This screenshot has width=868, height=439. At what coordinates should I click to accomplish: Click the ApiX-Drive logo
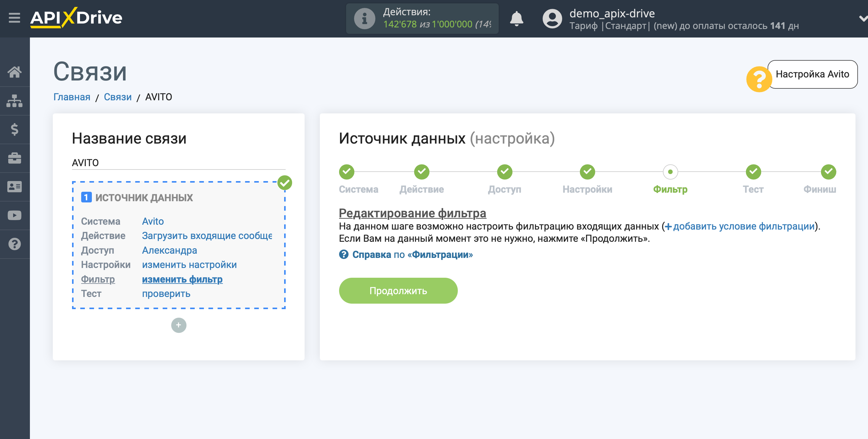(76, 17)
